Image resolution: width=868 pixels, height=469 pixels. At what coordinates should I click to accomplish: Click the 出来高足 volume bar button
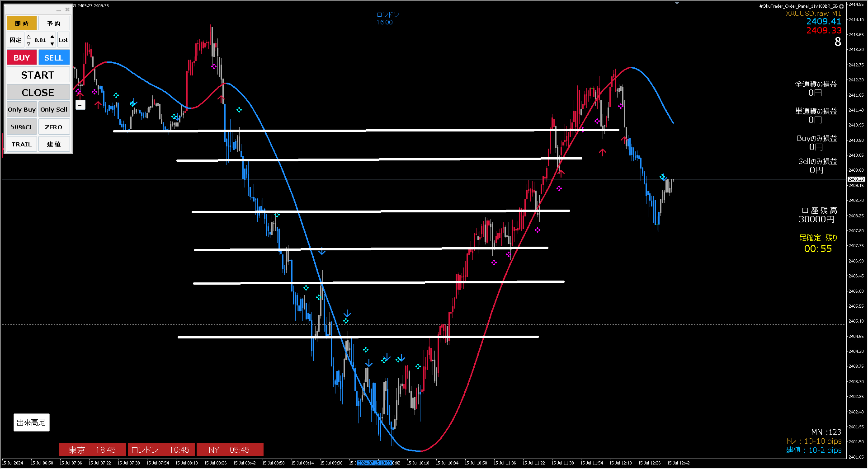pos(31,422)
